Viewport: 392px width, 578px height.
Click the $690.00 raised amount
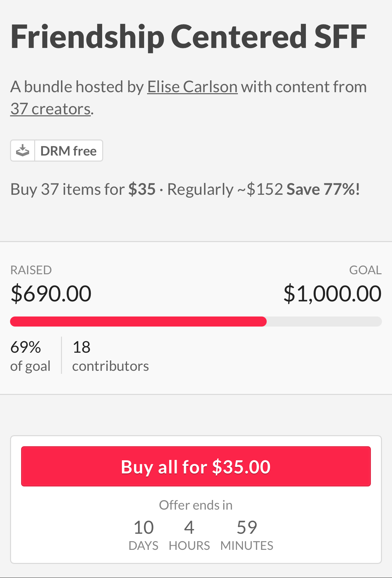[51, 294]
